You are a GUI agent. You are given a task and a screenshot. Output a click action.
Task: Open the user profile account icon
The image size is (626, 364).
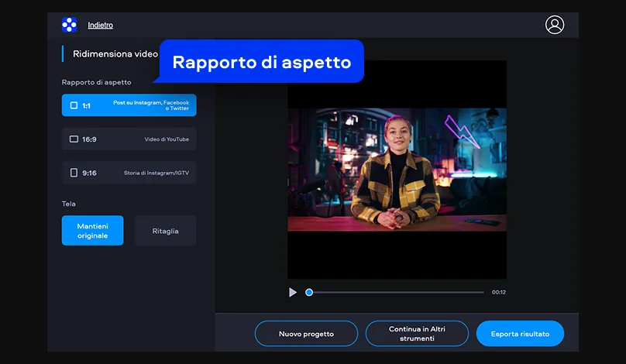click(555, 25)
